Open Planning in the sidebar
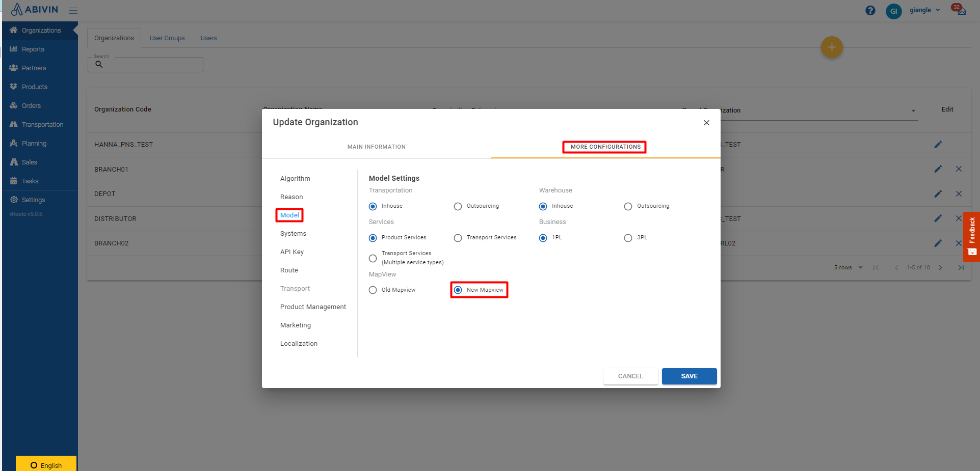Screen dimensions: 980x471 pos(40,144)
